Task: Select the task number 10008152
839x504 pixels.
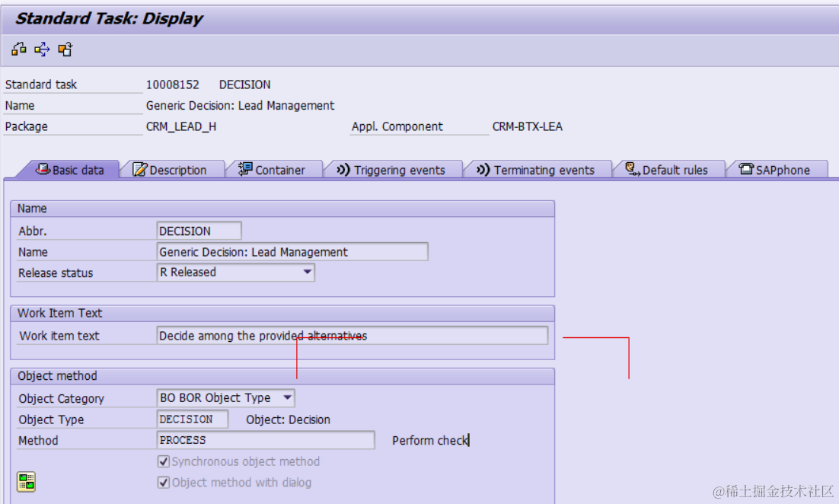Action: pyautogui.click(x=172, y=85)
